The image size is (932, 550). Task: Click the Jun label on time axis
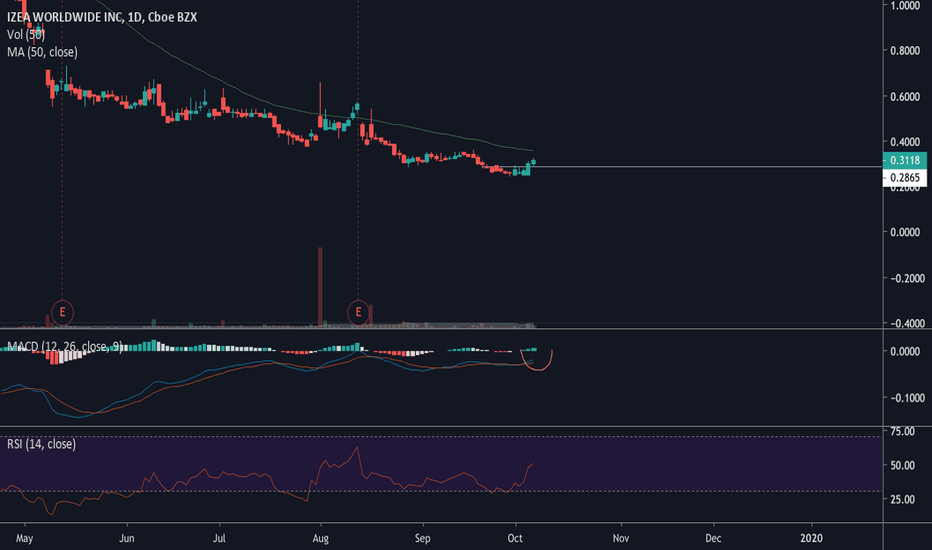coord(127,538)
